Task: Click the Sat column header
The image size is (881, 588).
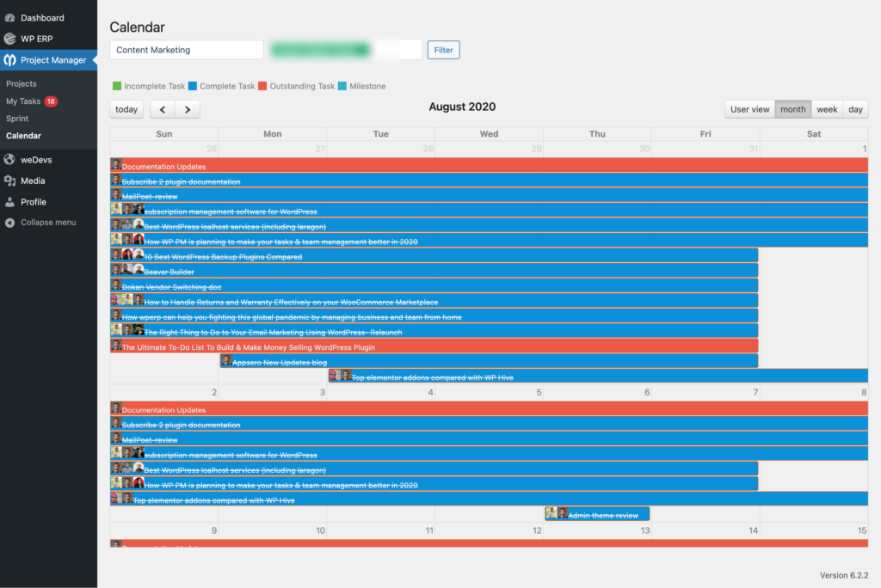Action: click(x=814, y=133)
